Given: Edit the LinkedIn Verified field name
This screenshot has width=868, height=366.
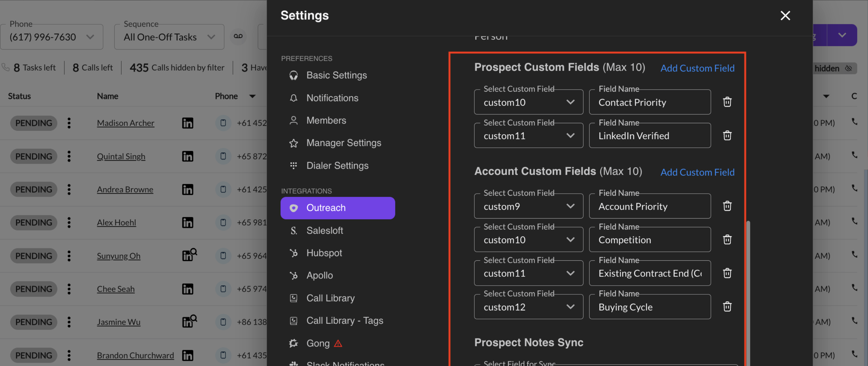Looking at the screenshot, I should 650,136.
